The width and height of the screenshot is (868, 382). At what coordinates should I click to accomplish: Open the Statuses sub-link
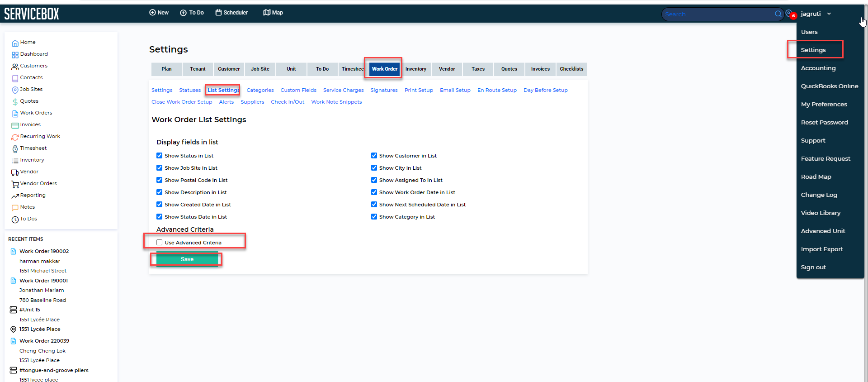190,90
